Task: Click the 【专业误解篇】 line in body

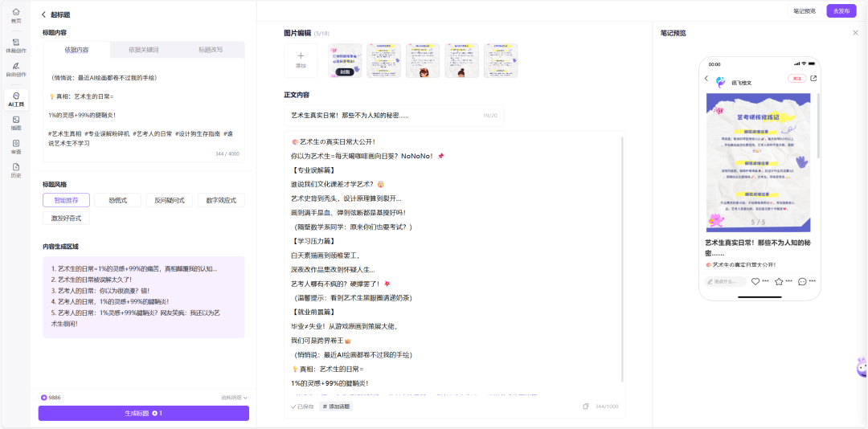Action: [x=313, y=170]
